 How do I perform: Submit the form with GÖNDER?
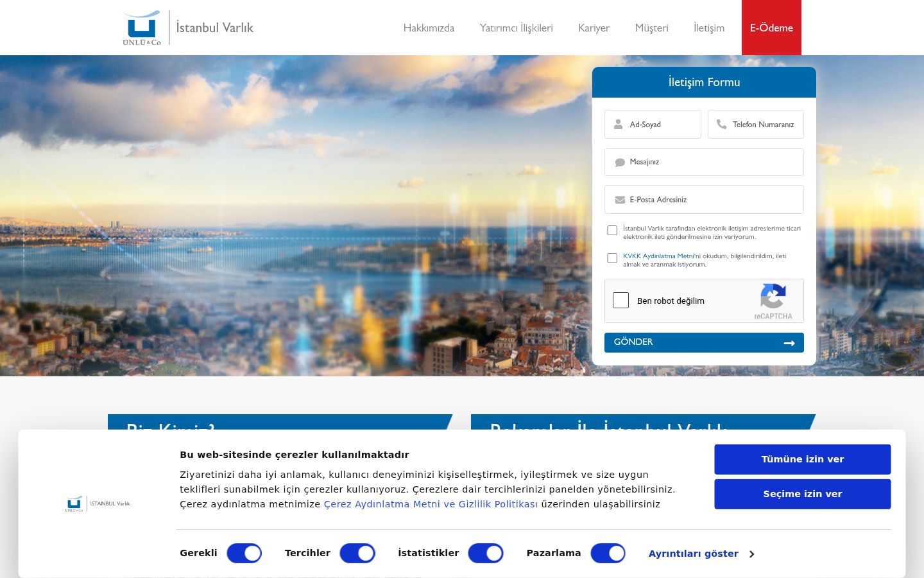(704, 342)
